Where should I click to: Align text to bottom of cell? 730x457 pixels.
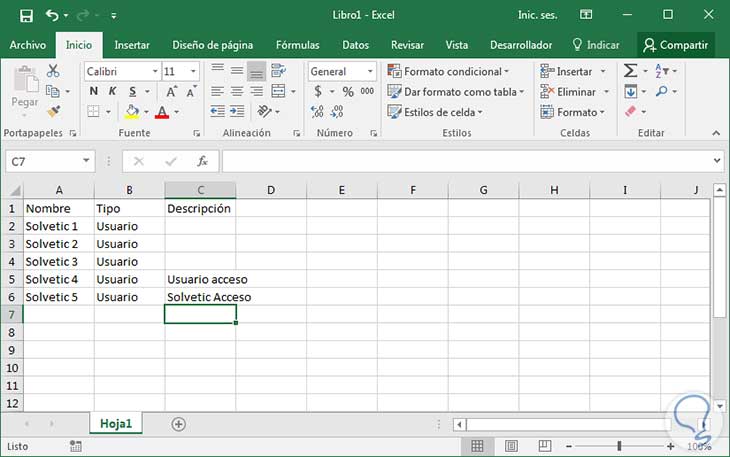tap(257, 71)
